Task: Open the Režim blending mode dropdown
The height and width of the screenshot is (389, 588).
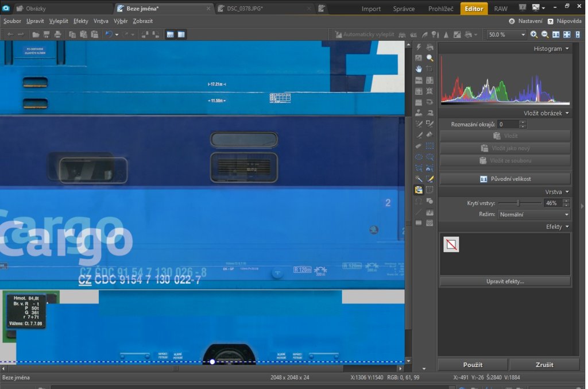Action: 534,214
